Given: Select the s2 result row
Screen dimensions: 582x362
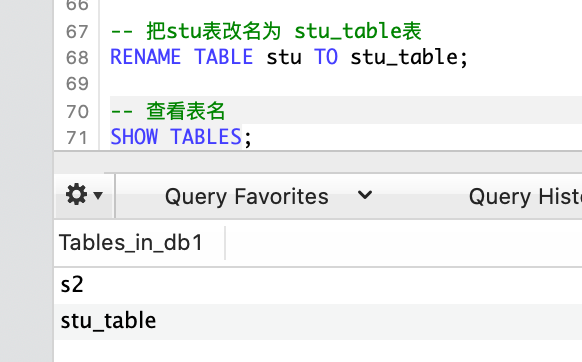Looking at the screenshot, I should [x=318, y=285].
